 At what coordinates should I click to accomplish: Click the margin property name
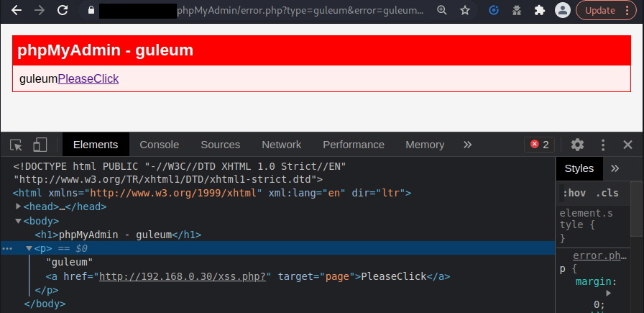tap(594, 282)
